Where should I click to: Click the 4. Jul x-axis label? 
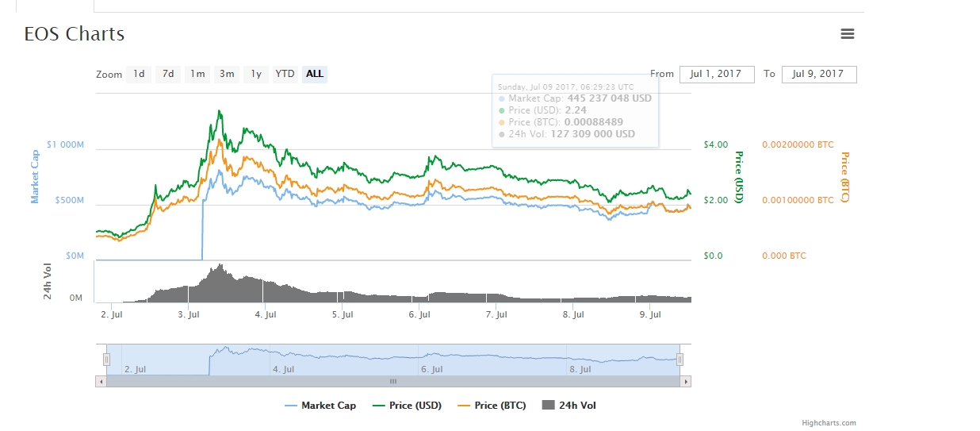266,315
